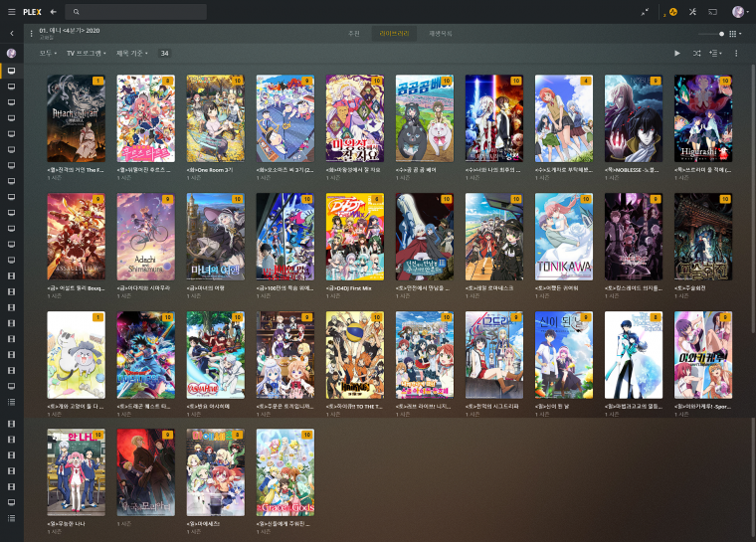Click the <토>레일 로마네스크 title
Image resolution: width=756 pixels, height=542 pixels.
pyautogui.click(x=488, y=287)
